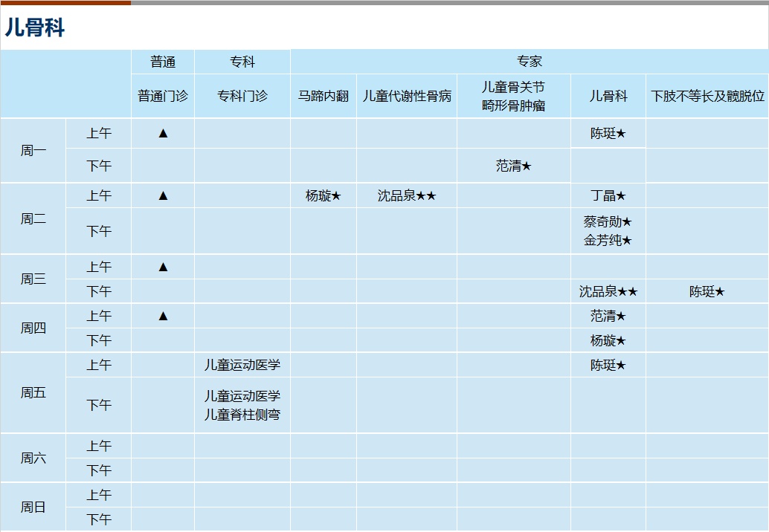Click 儿童运动医学 in the 周五 上午 row
Image resolution: width=769 pixels, height=532 pixels.
click(x=242, y=365)
